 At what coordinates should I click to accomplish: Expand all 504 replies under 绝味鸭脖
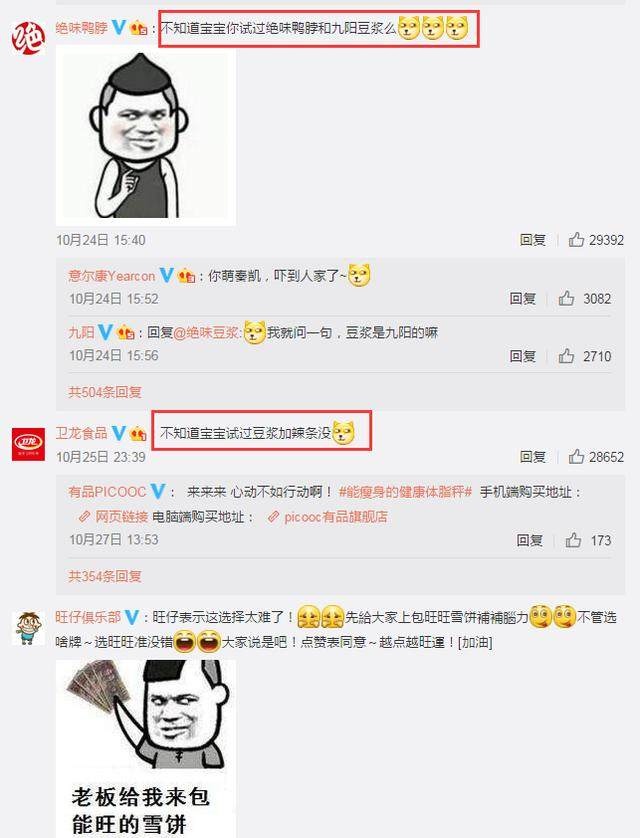(105, 392)
